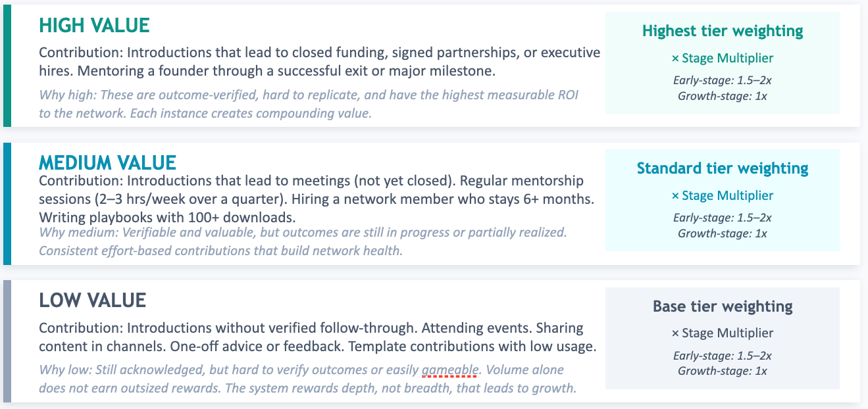Click the "Why high" explanation text
Viewport: 868px width, 409px height.
pos(308,104)
